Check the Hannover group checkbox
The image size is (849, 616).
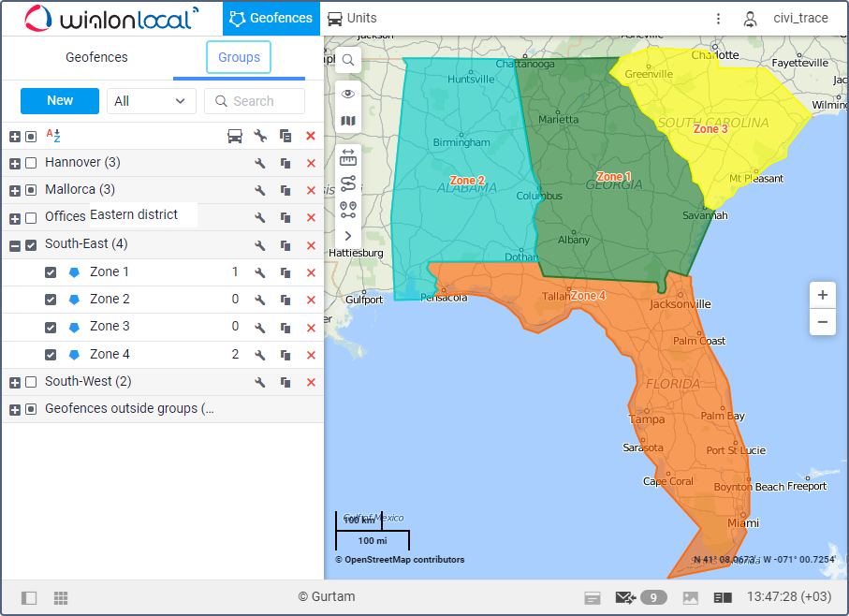pos(31,163)
